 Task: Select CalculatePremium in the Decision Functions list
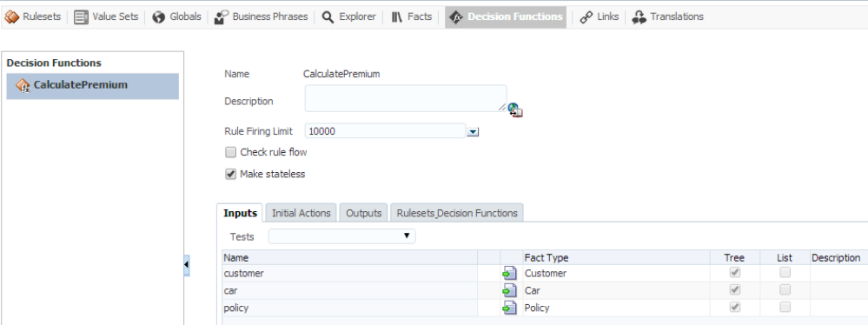pyautogui.click(x=92, y=86)
